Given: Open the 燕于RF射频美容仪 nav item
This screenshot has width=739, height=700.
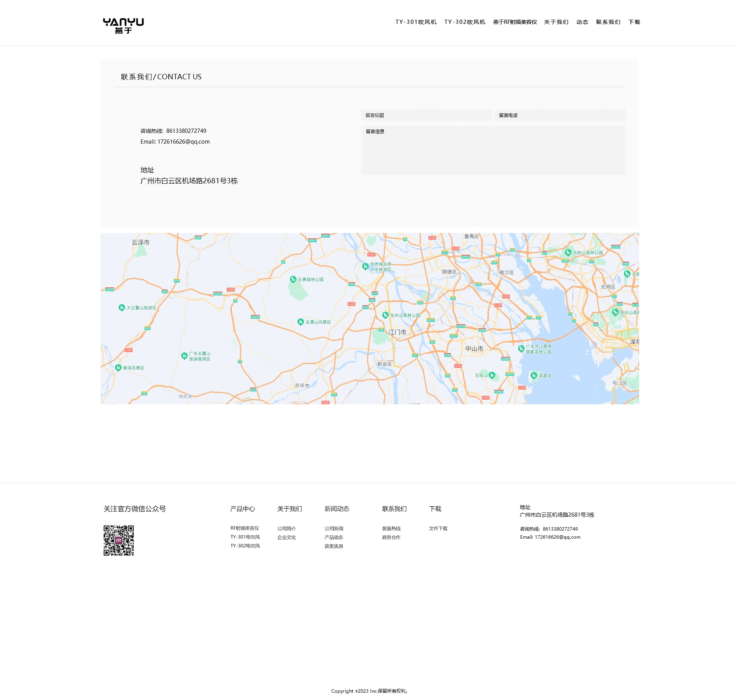Looking at the screenshot, I should (x=515, y=22).
